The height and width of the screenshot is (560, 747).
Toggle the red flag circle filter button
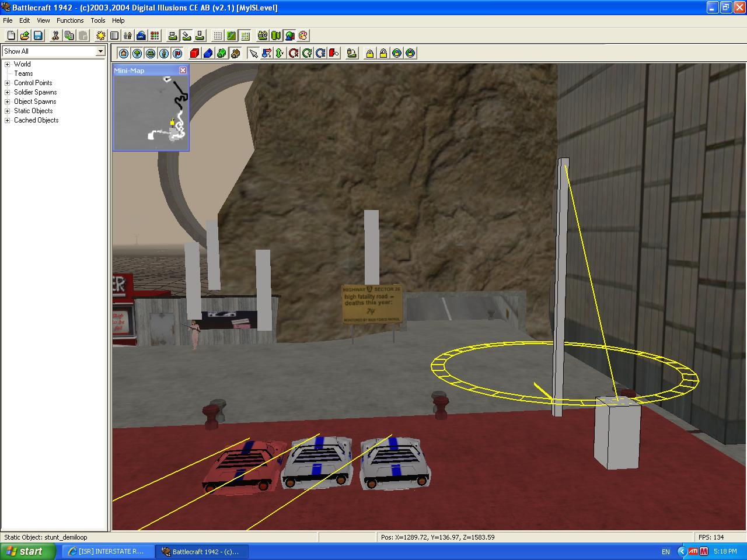pos(177,53)
